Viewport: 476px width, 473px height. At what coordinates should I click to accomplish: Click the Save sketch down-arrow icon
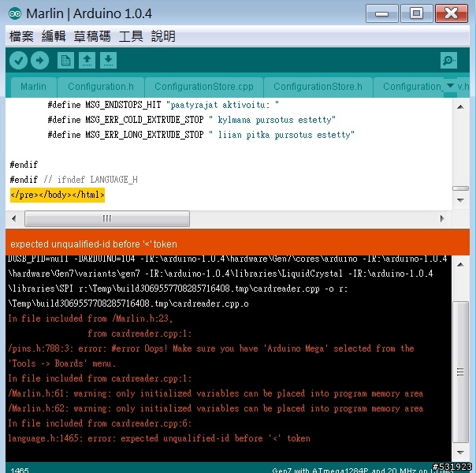tap(109, 60)
